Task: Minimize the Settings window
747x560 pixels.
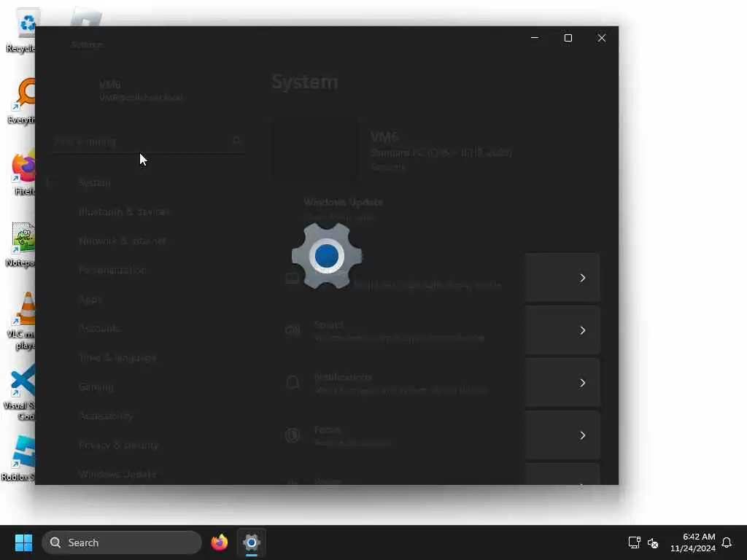Action: 535,38
